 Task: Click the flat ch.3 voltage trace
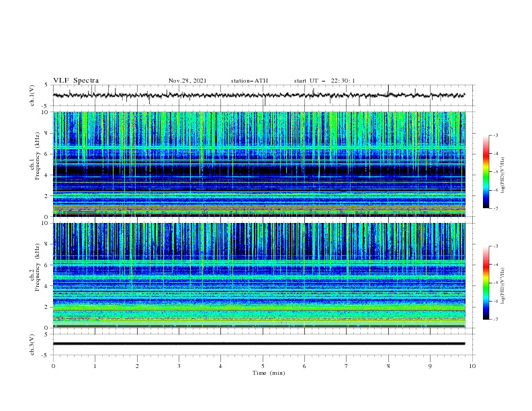[x=259, y=344]
